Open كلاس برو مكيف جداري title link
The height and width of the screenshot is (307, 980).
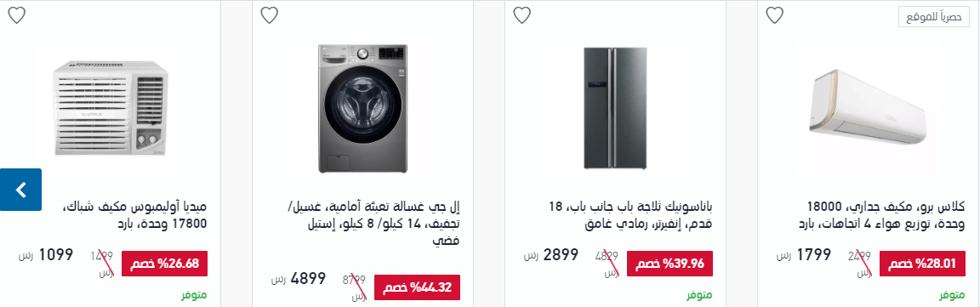coord(881,214)
